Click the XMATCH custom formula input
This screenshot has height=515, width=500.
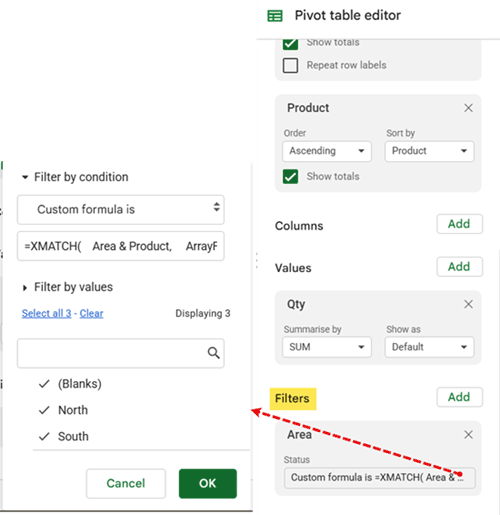(121, 246)
